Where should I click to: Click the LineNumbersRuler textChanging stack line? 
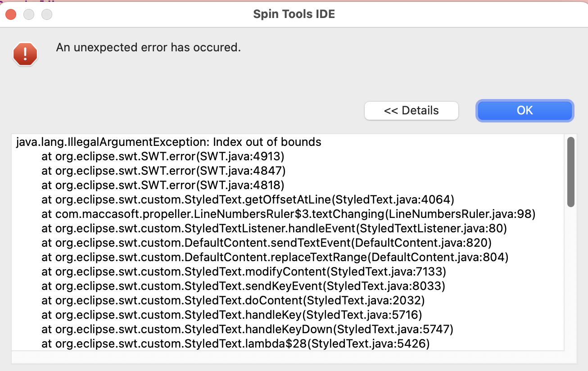click(x=288, y=214)
